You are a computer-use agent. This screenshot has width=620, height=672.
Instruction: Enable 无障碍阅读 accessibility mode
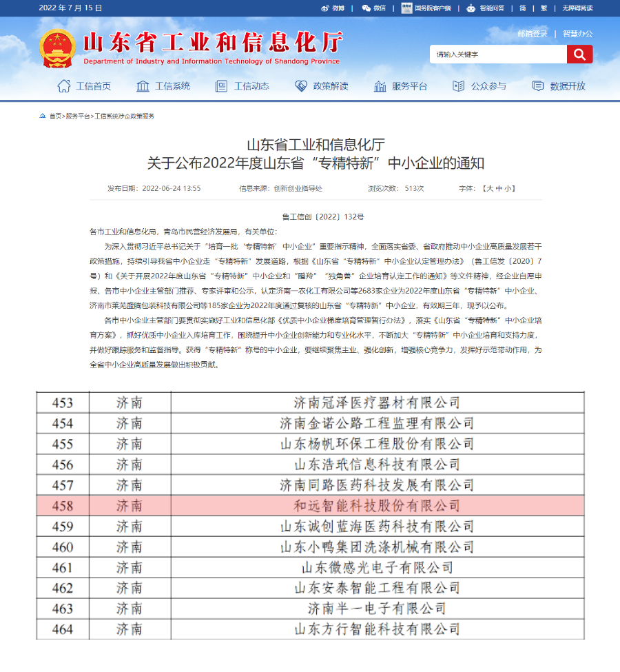click(577, 8)
